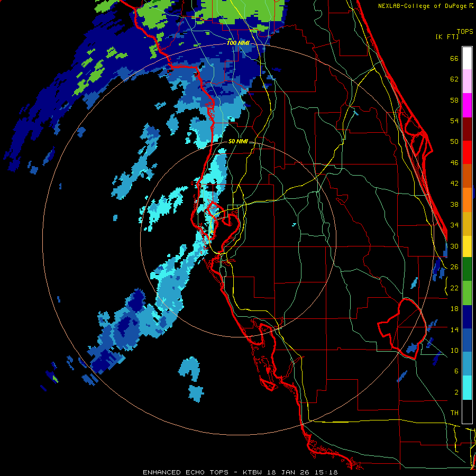476x476 pixels.
Task: Pick the black TH swatch in legend
Action: tap(467, 411)
